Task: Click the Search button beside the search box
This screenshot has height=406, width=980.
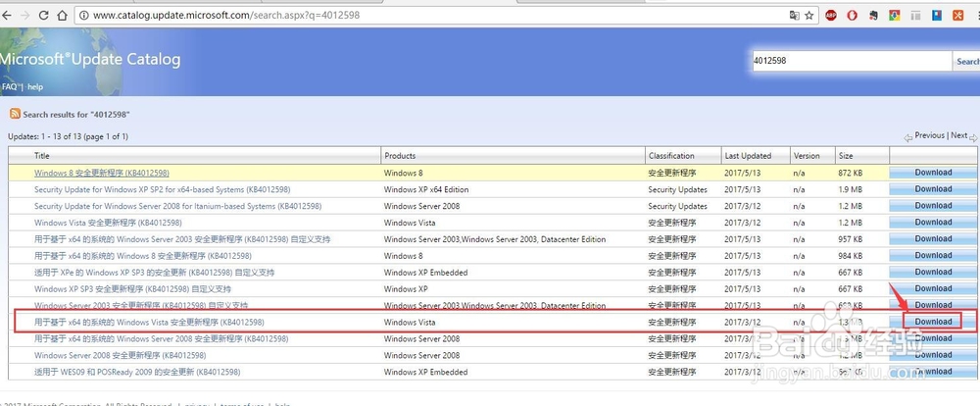Action: pos(967,62)
